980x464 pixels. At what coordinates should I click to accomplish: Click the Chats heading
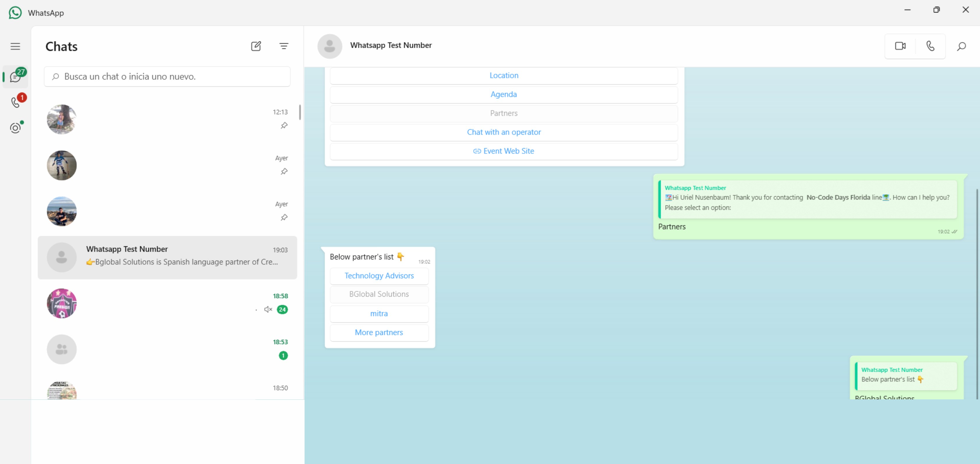[x=62, y=46]
